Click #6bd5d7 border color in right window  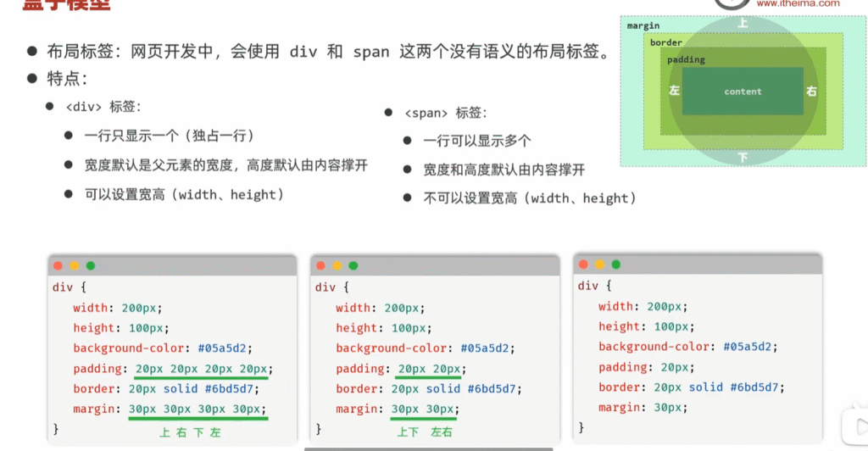click(752, 387)
